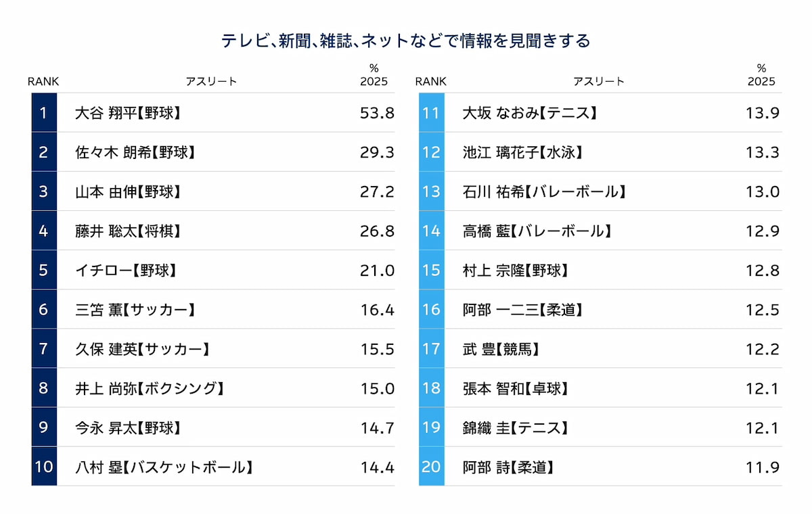Image resolution: width=812 pixels, height=514 pixels.
Task: Select the name 佐々木 朗希【野球】
Action: click(x=135, y=152)
